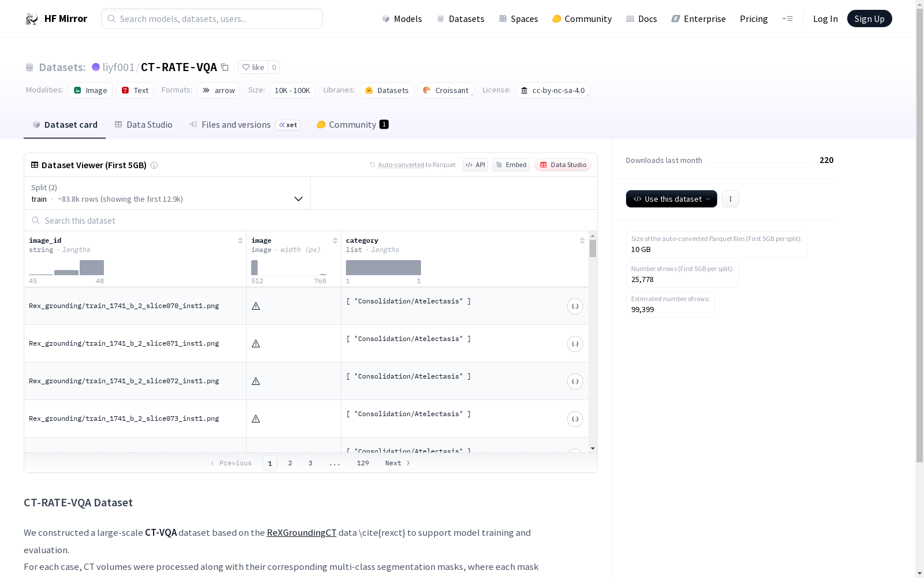Click the HF Mirror logo icon
Screen dimensions: 924x578
pos(32,19)
